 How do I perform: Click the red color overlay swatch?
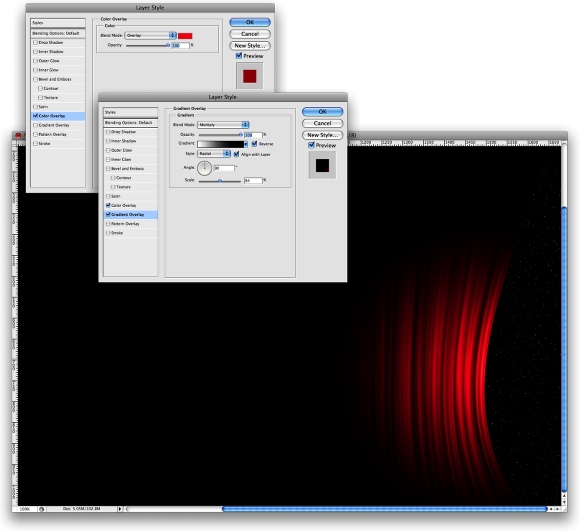pyautogui.click(x=185, y=35)
